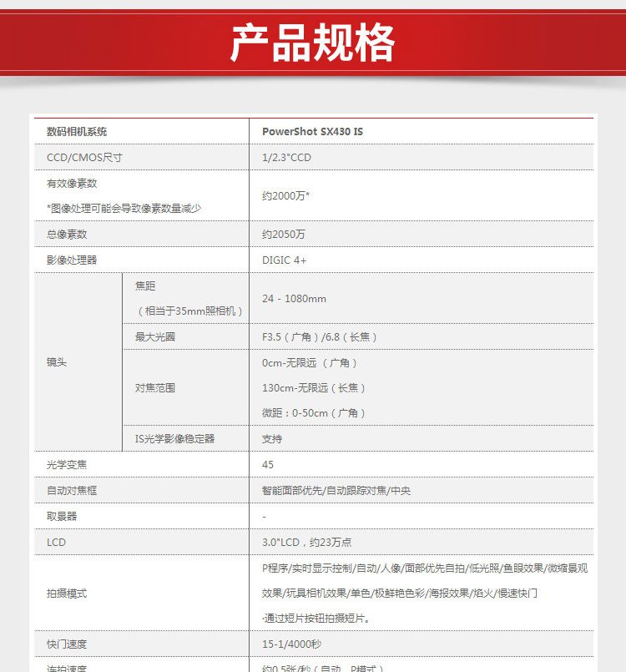Click the 对焦范围 label
Screen dimensions: 626x672
point(154,388)
